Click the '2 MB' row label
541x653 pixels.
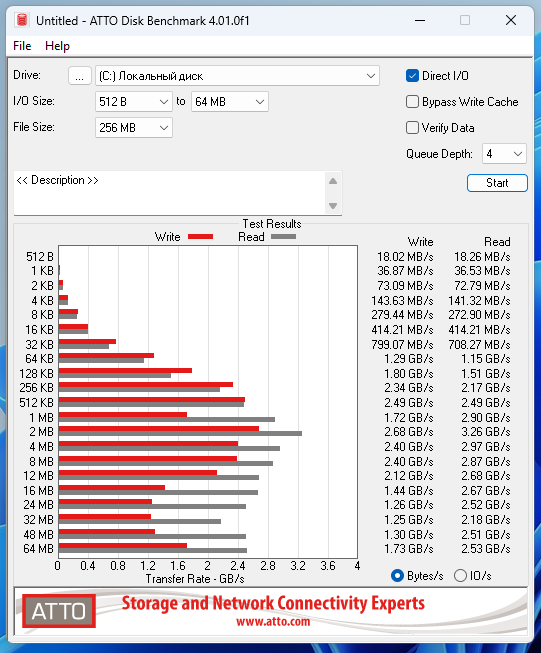(x=41, y=432)
